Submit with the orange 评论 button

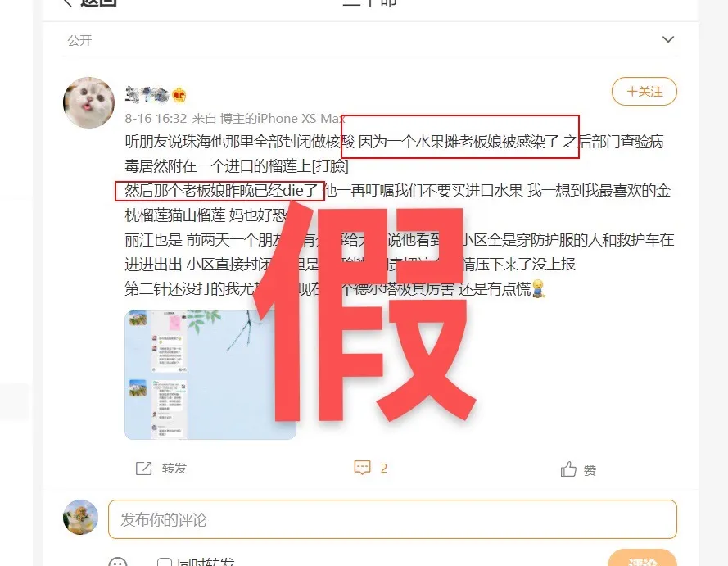point(642,559)
